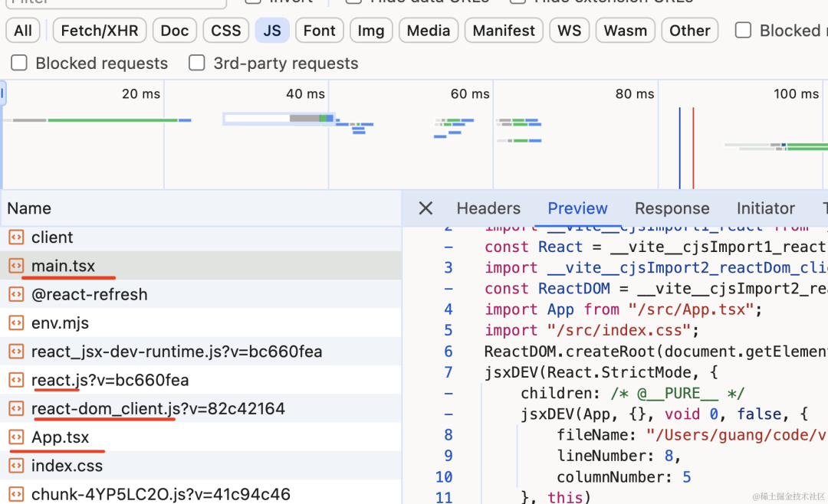Filter requests by Other type
The width and height of the screenshot is (828, 504).
pos(690,31)
